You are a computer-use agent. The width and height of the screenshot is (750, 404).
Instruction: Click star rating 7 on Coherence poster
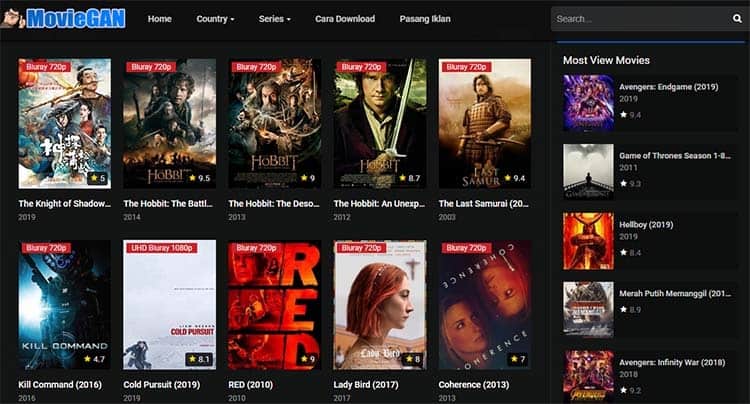click(x=518, y=359)
